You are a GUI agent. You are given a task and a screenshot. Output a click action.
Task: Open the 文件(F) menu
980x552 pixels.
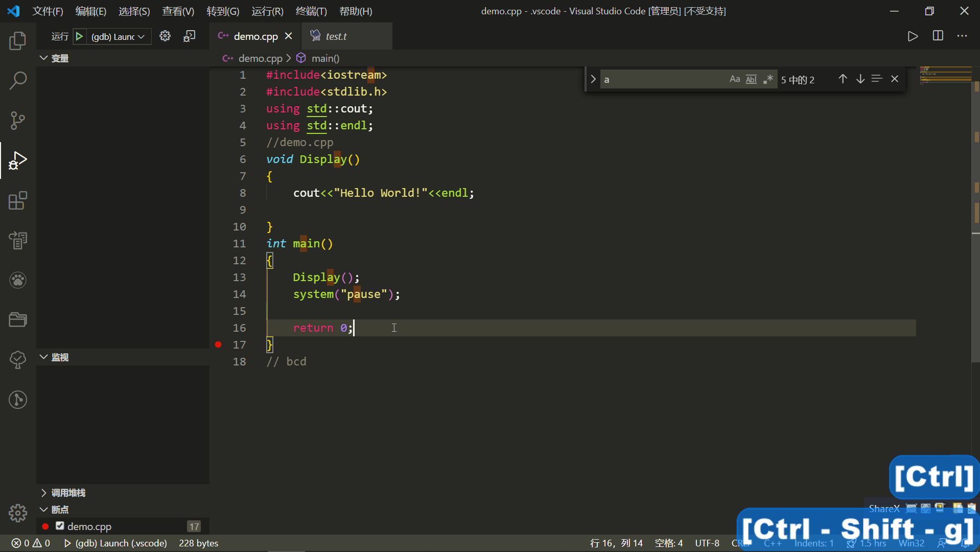point(48,11)
